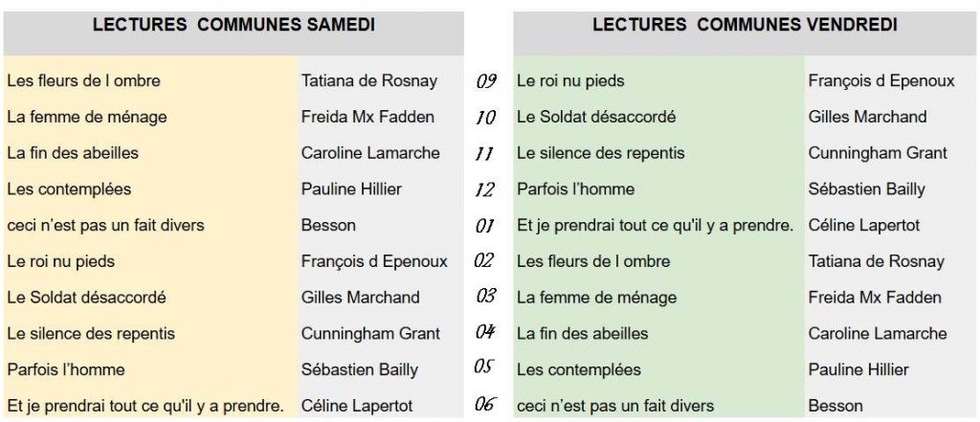Click "Caroline Lamarche" in the Vendredi table

[878, 334]
